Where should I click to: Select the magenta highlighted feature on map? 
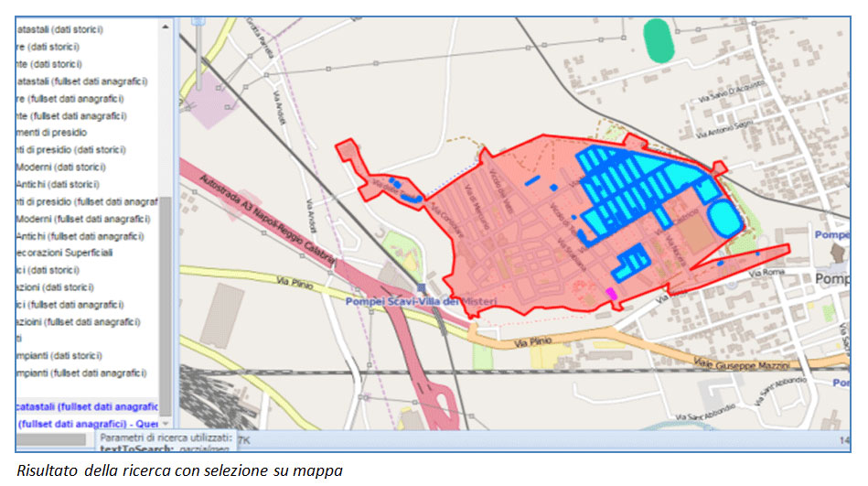(x=611, y=294)
